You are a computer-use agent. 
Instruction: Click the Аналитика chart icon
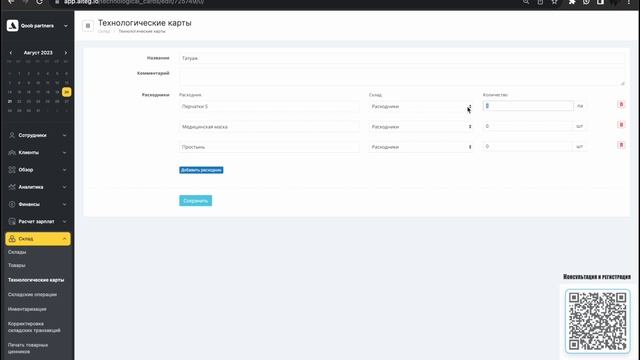12,187
